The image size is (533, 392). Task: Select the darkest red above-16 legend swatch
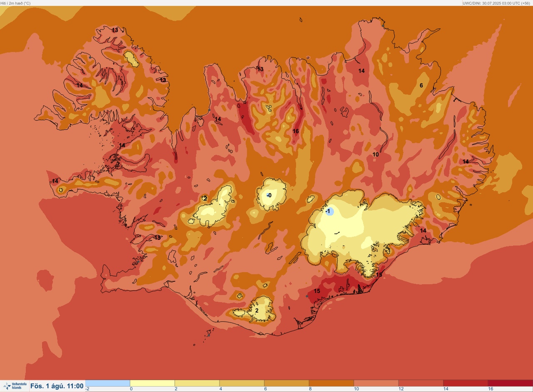point(511,383)
